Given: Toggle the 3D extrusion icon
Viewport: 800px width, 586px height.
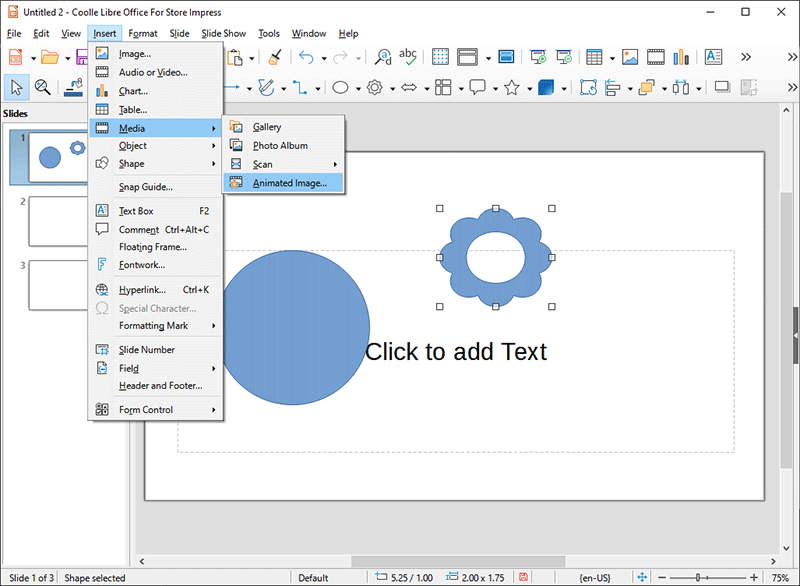Looking at the screenshot, I should (546, 88).
